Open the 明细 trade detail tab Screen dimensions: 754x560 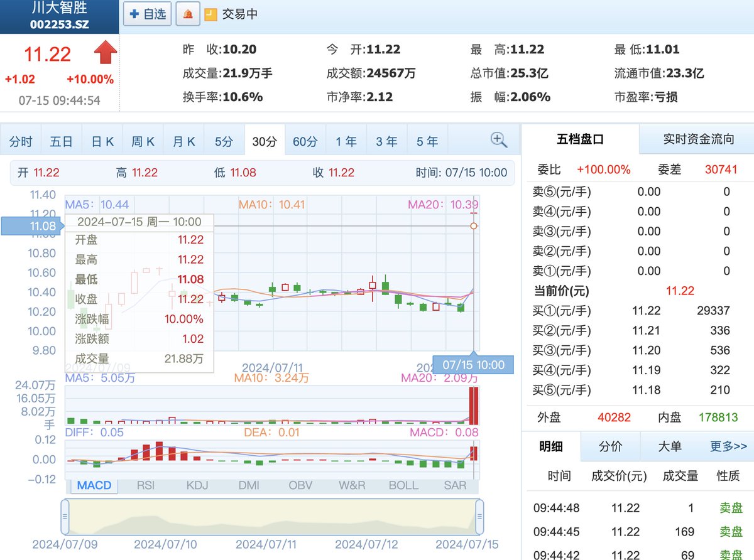(x=551, y=446)
